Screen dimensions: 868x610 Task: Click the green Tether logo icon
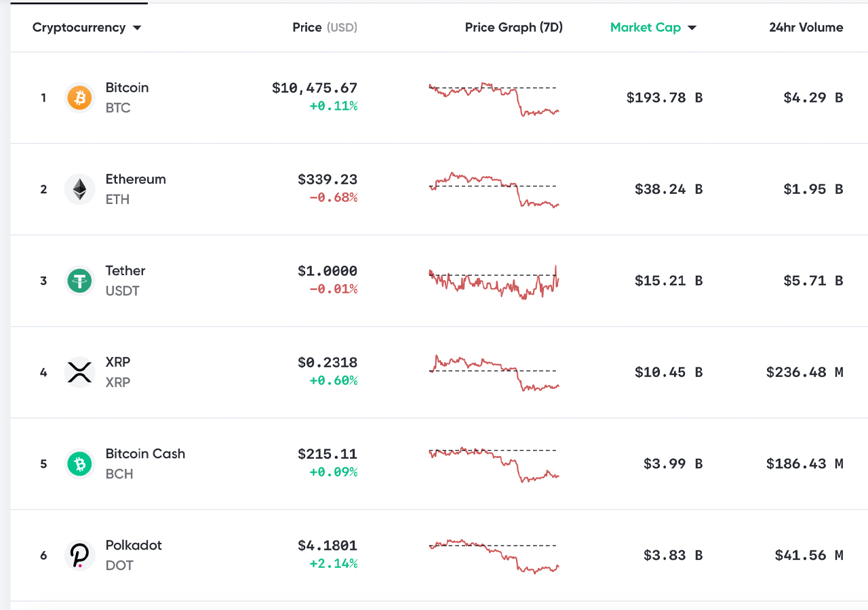pos(80,281)
